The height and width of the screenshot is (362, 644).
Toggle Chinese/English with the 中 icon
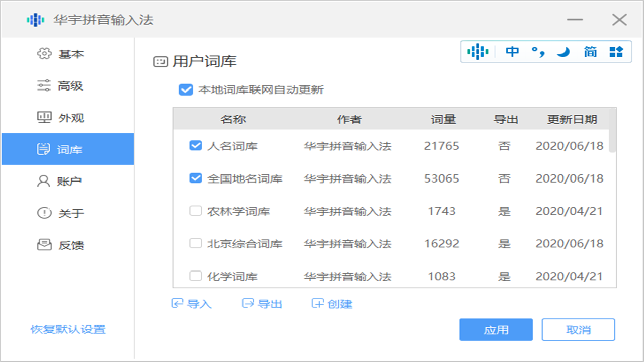(511, 51)
